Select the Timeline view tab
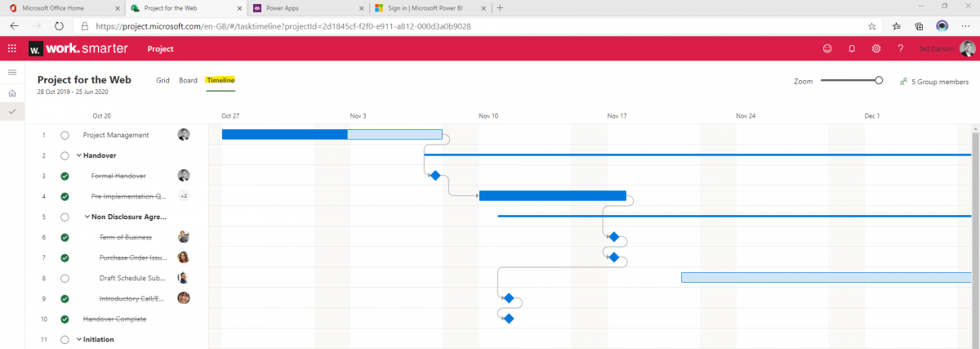Image resolution: width=980 pixels, height=349 pixels. pyautogui.click(x=220, y=80)
